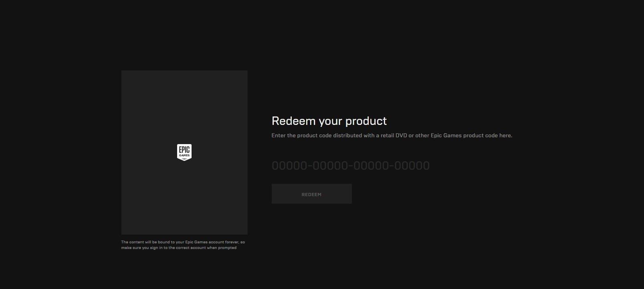644x289 pixels.
Task: Click the account binding disclaimer under the cover
Action: [x=183, y=245]
